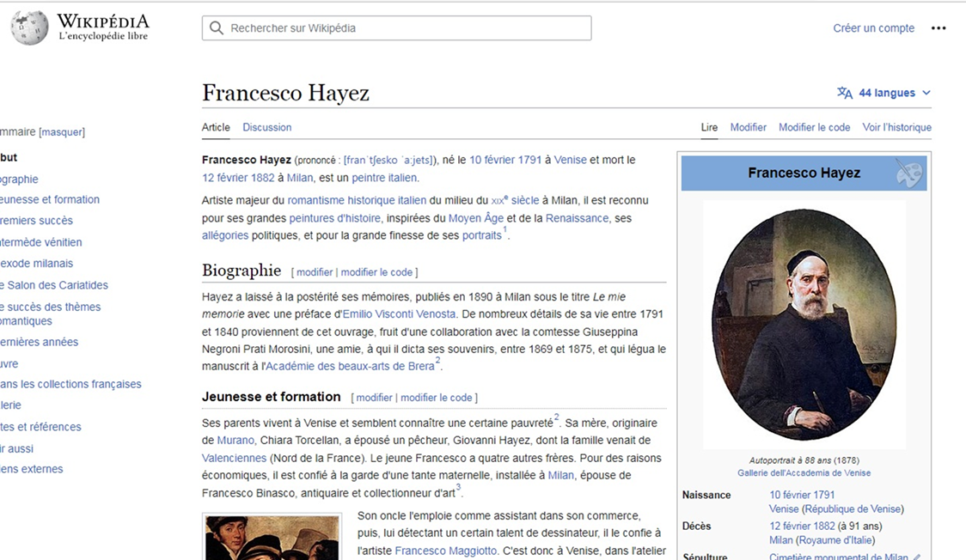
Task: Open the Discussion tab
Action: click(266, 127)
